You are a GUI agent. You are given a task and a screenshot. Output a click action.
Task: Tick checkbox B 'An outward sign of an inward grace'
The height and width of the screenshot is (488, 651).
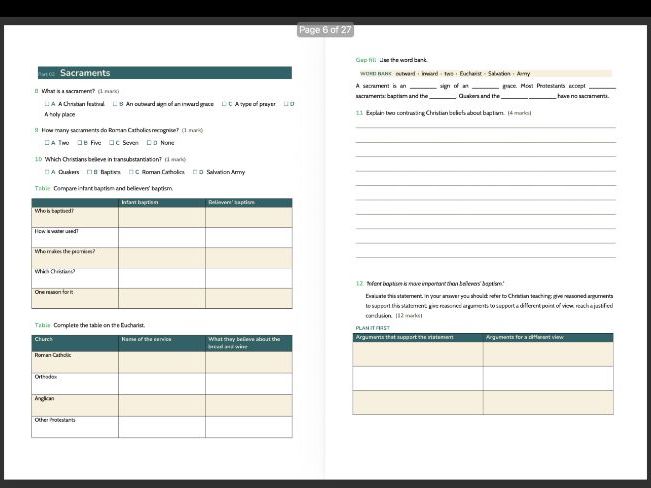click(115, 104)
